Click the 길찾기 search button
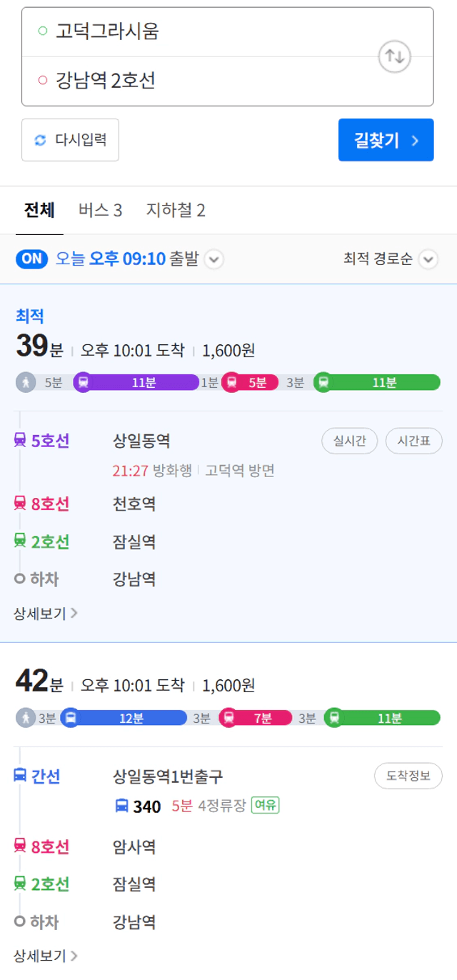This screenshot has width=457, height=980. [386, 140]
